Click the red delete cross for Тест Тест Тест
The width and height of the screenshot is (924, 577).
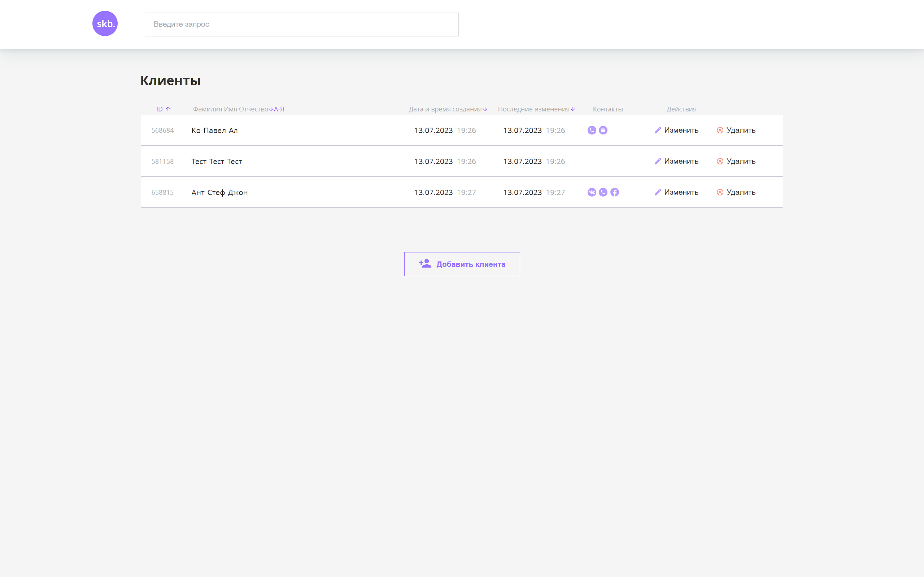(720, 161)
